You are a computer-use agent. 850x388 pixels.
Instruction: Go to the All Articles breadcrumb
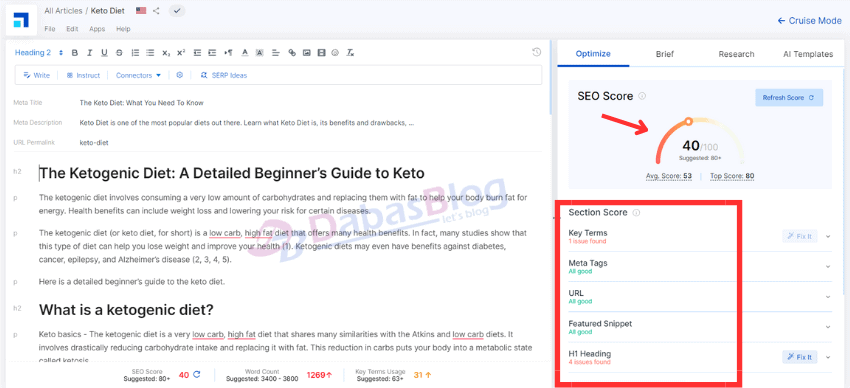pyautogui.click(x=63, y=11)
